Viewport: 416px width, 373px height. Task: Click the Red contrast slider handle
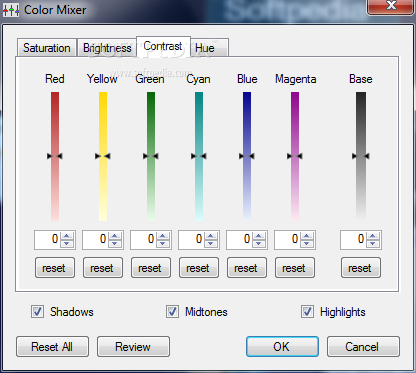(x=55, y=156)
